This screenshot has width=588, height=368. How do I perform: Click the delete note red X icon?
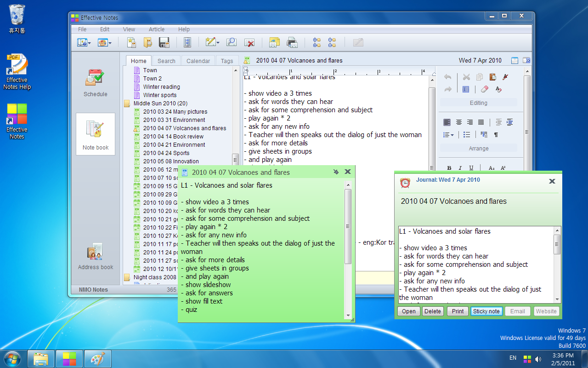click(x=249, y=43)
